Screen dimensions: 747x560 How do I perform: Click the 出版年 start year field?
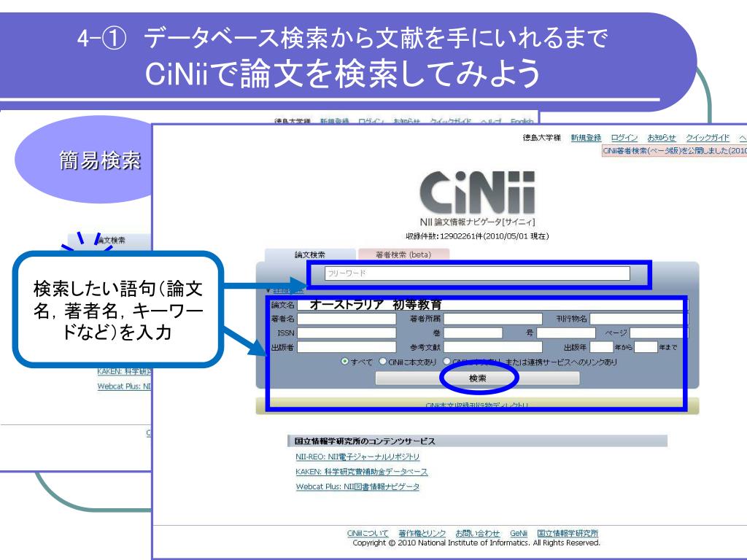tap(601, 347)
